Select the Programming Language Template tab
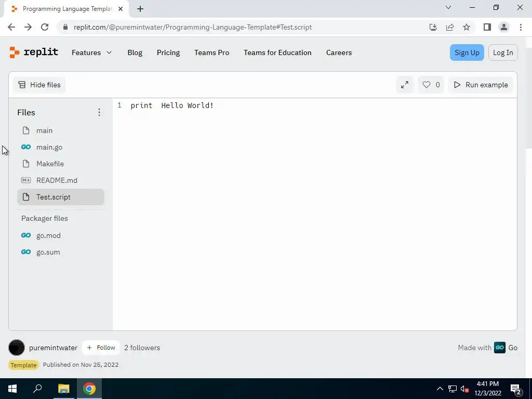The image size is (532, 399). tap(66, 9)
